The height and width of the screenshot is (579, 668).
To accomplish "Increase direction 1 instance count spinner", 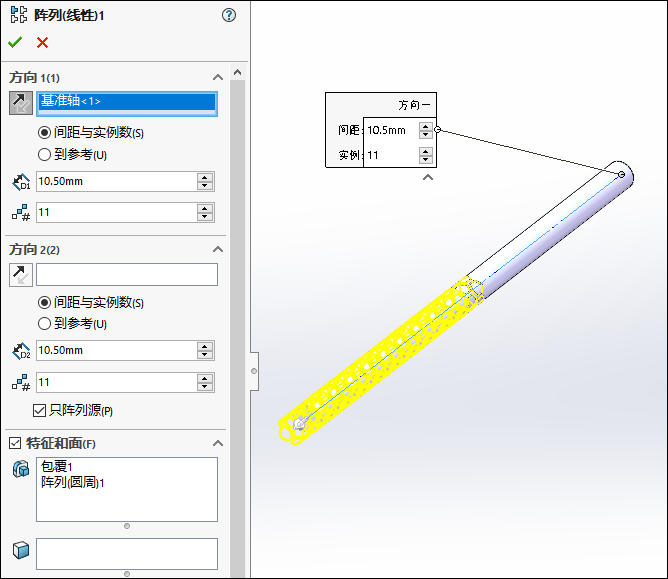I will (x=205, y=208).
